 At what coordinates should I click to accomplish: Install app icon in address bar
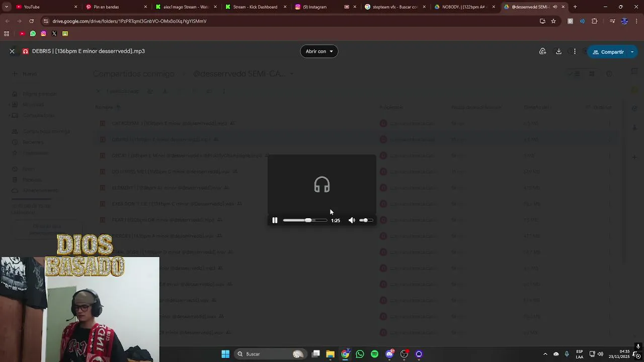coord(542,21)
